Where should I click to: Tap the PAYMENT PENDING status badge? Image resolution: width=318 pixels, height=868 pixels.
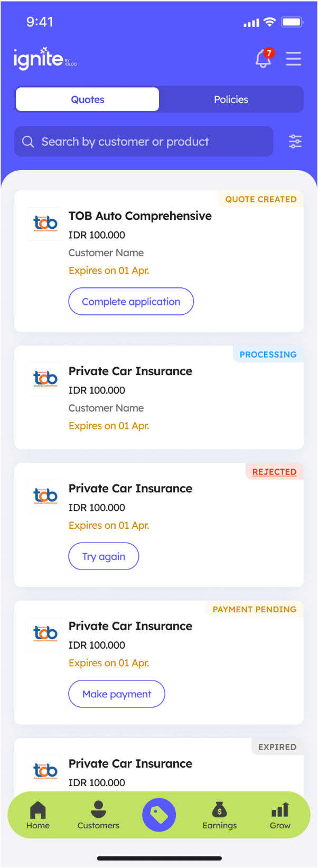254,609
